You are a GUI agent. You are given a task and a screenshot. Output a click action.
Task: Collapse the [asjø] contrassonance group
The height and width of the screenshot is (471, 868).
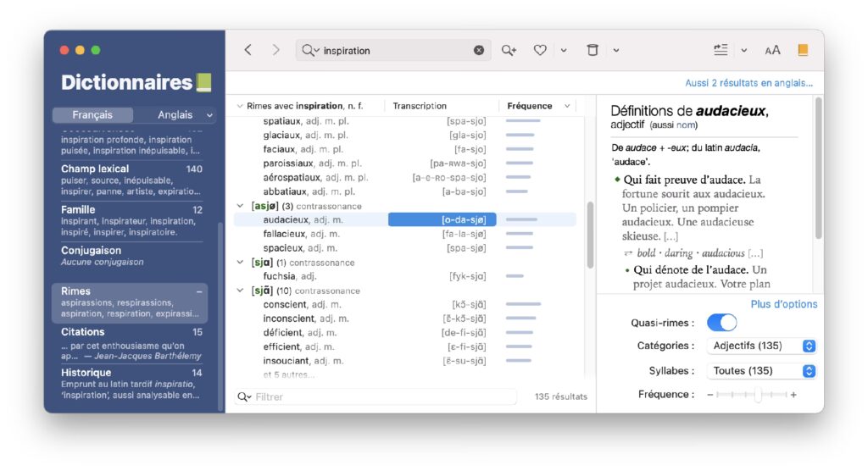tap(241, 206)
